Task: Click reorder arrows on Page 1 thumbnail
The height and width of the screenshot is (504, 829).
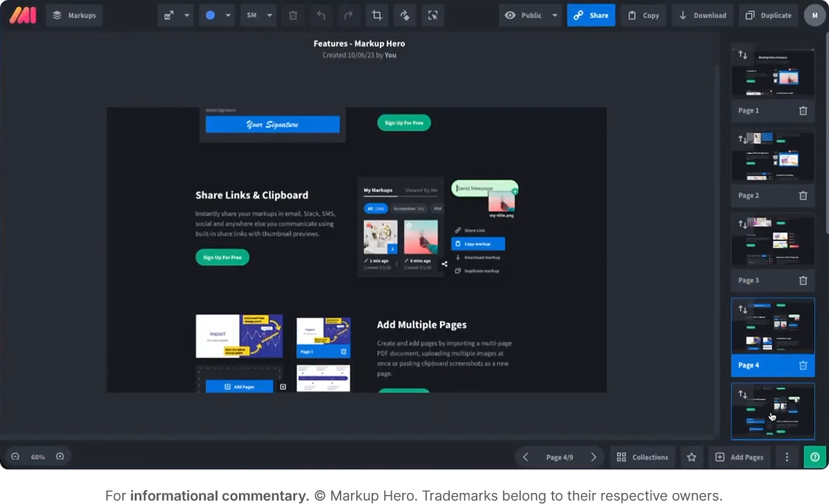Action: tap(743, 55)
